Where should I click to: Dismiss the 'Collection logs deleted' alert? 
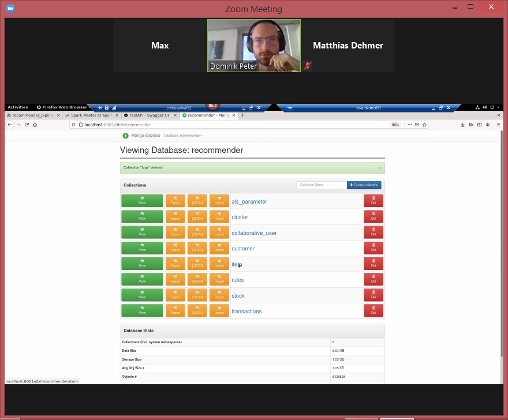click(379, 168)
